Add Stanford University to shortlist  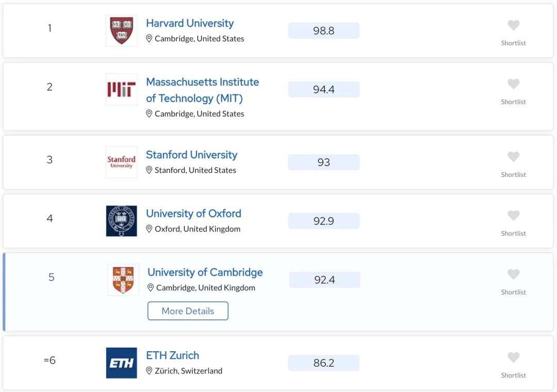(x=513, y=157)
